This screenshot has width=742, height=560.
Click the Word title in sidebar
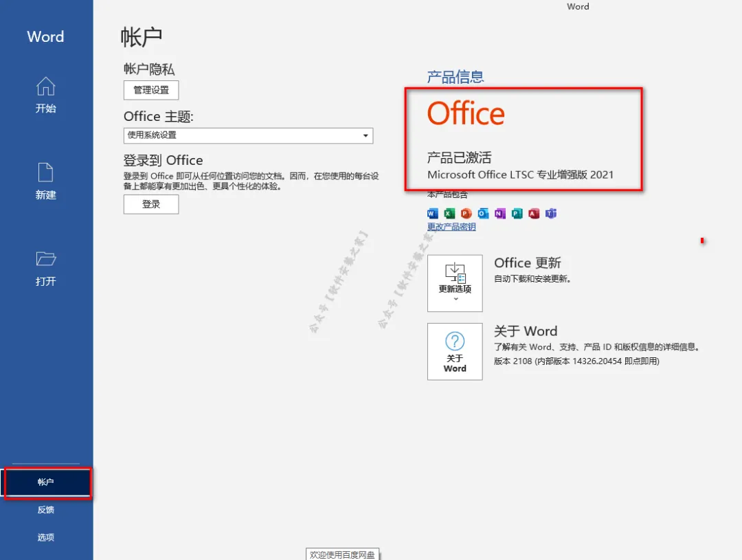click(45, 36)
